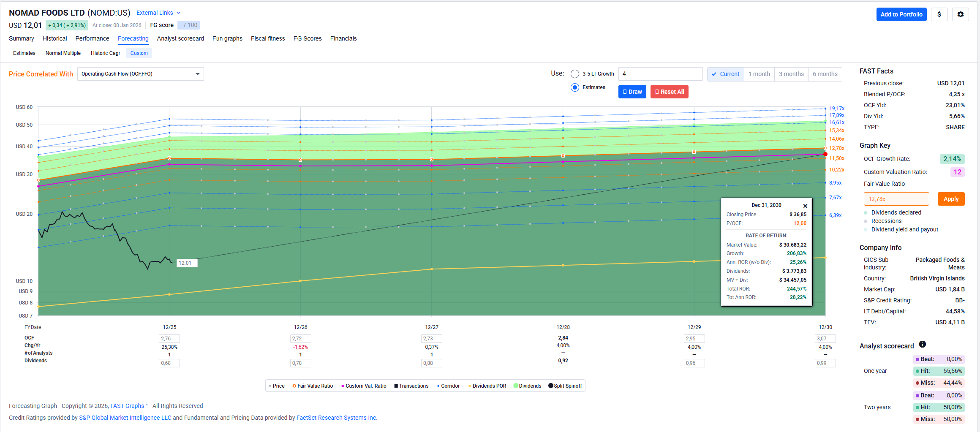Open settings gear icon in header

(x=960, y=14)
